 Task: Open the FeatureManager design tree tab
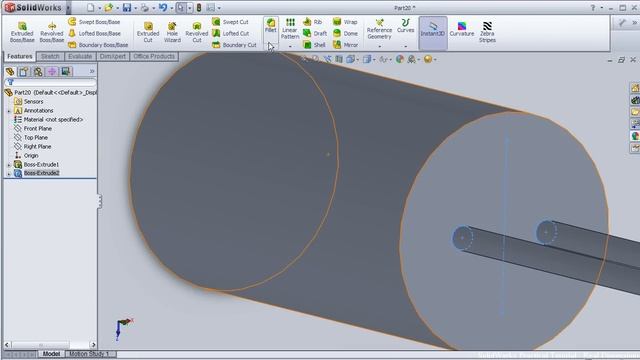coord(10,72)
